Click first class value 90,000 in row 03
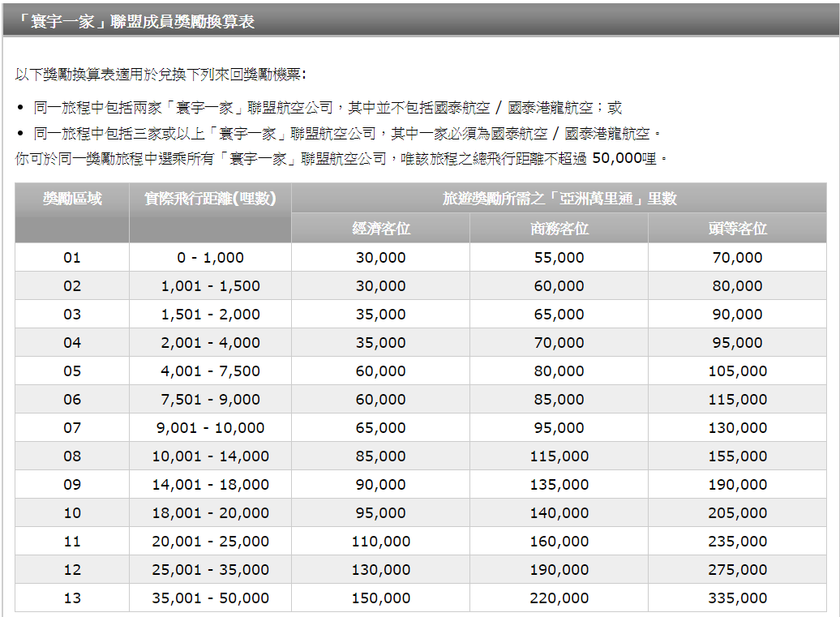 [738, 315]
